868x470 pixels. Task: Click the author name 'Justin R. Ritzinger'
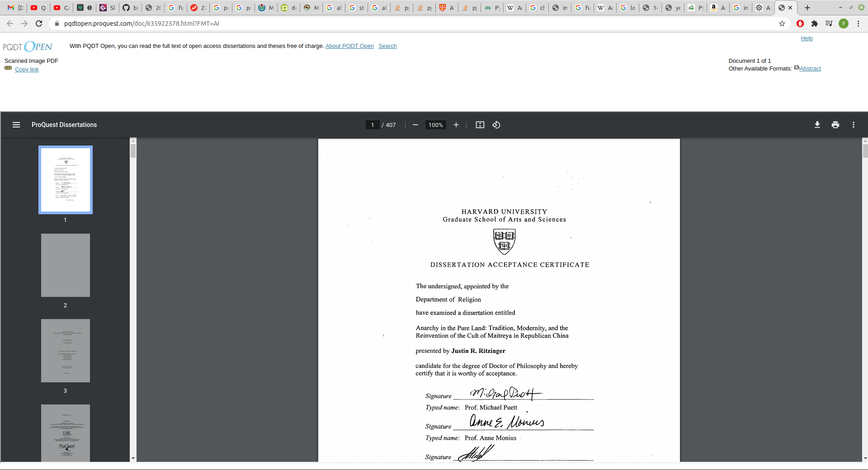point(478,351)
